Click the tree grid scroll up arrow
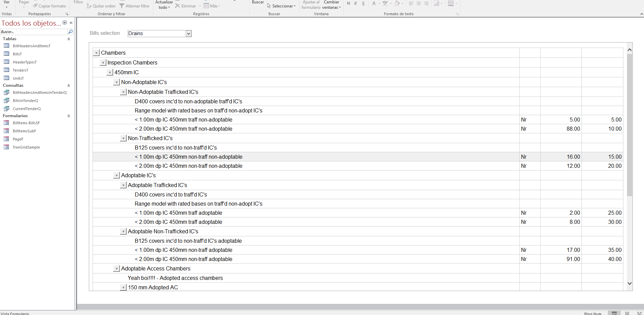Viewport: 644px width, 315px height. point(629,50)
